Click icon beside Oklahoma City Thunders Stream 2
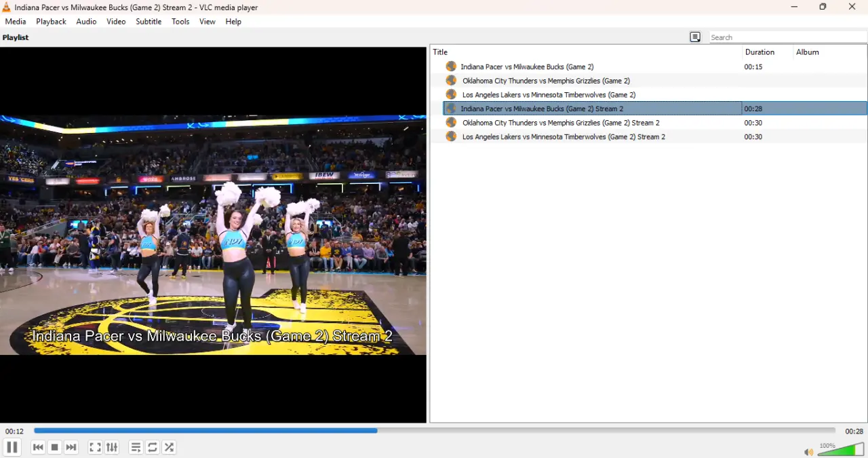868x458 pixels. pos(451,122)
